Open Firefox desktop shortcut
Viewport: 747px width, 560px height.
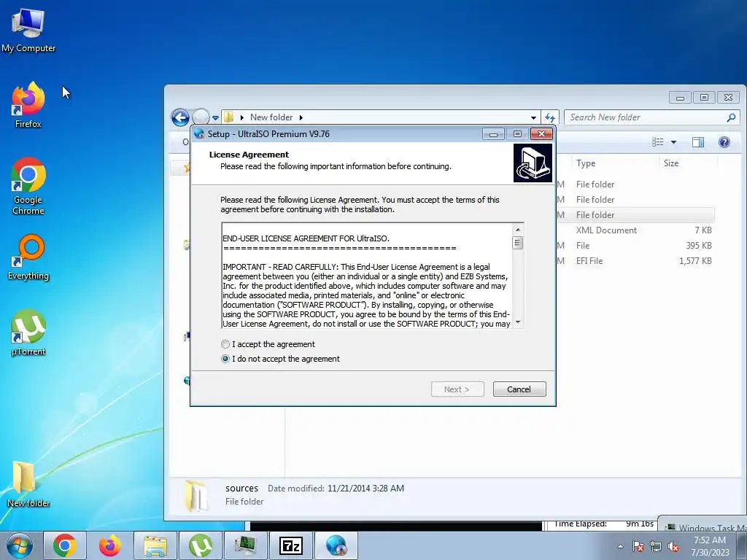click(28, 105)
